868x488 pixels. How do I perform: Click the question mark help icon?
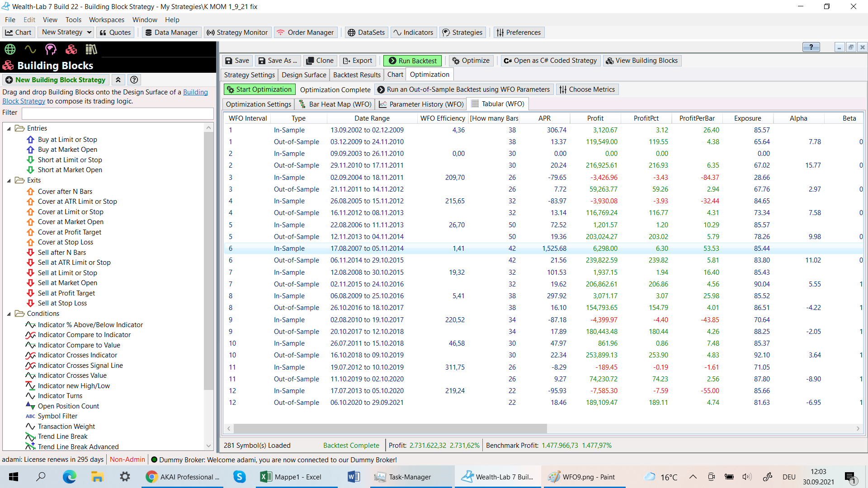point(134,80)
